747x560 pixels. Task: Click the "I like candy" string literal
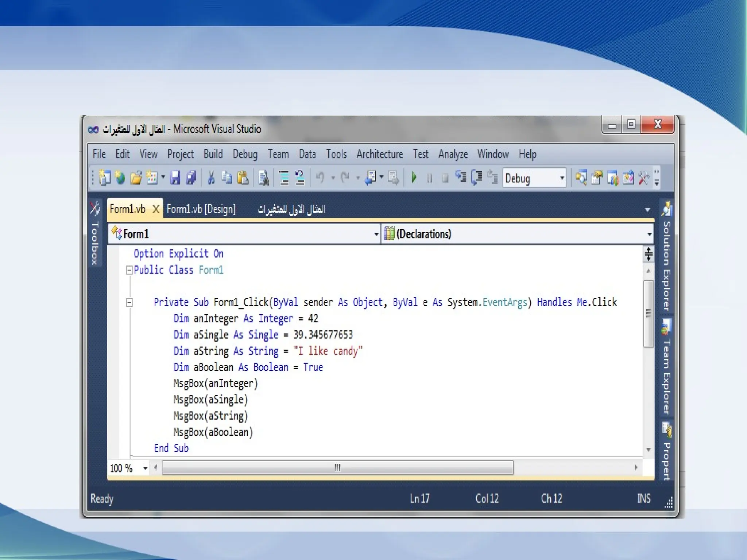coord(328,351)
